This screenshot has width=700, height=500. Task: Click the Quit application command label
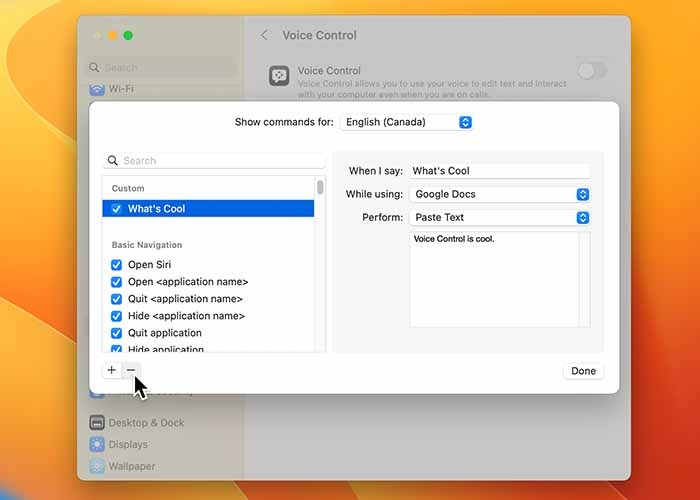[165, 333]
